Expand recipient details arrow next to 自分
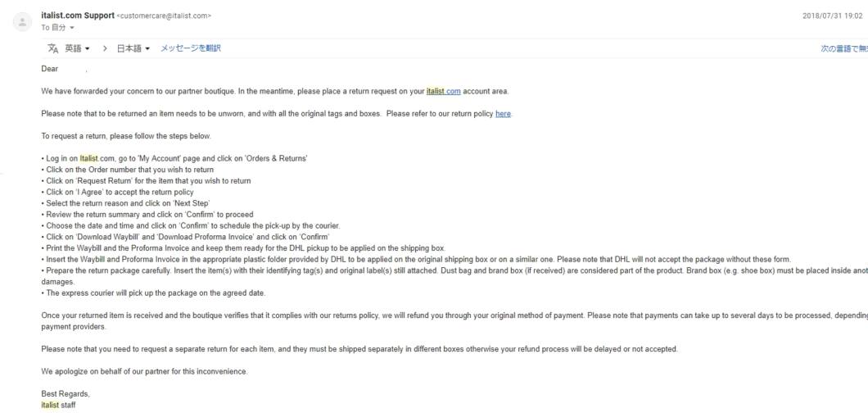868x413 pixels. [x=72, y=28]
